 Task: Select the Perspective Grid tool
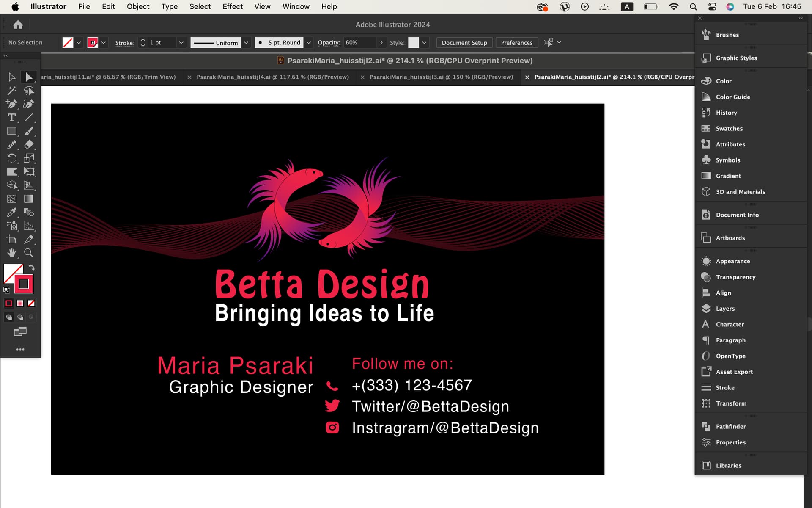pos(29,185)
